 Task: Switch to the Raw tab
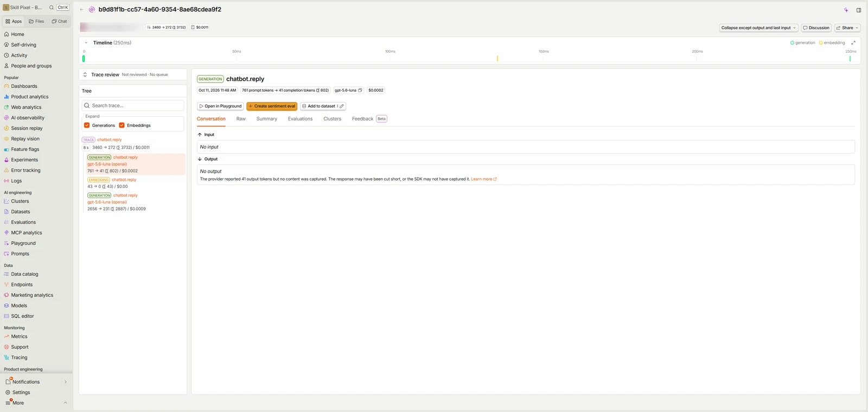click(x=241, y=119)
